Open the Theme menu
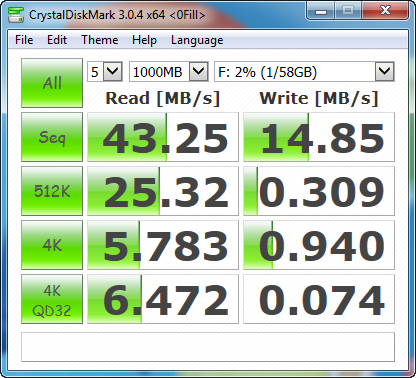Image resolution: width=416 pixels, height=378 pixels. tap(100, 40)
